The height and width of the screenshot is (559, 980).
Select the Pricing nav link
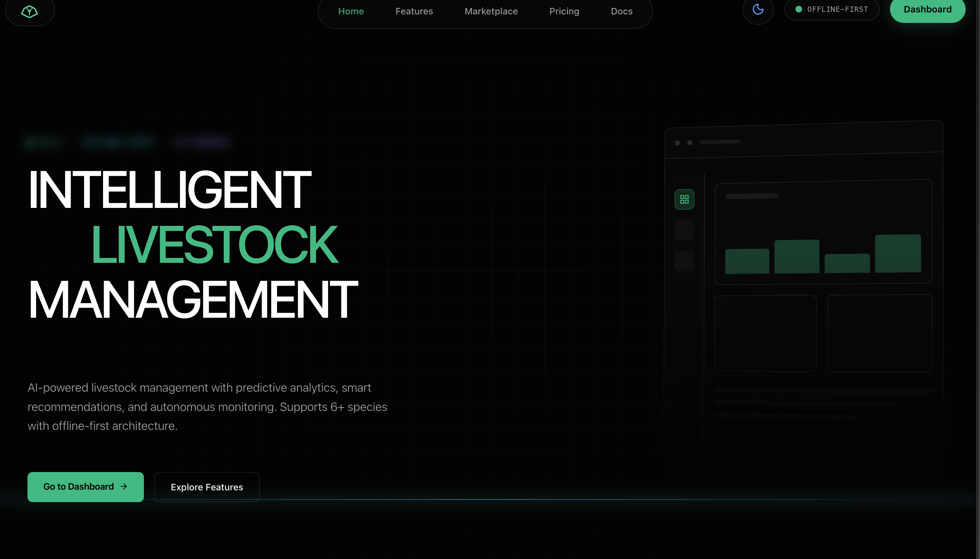pyautogui.click(x=564, y=11)
